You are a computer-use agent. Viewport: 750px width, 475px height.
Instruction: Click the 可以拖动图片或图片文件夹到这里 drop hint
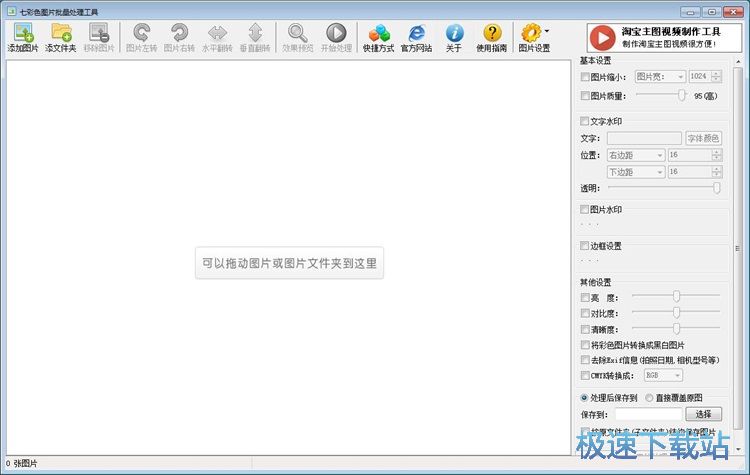pos(289,263)
